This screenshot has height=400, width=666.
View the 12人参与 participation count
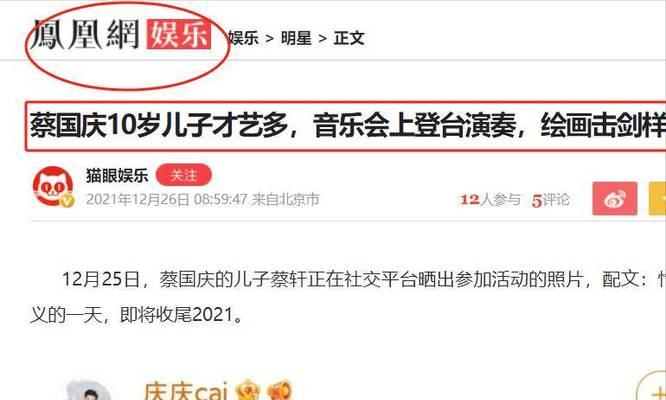tap(490, 199)
